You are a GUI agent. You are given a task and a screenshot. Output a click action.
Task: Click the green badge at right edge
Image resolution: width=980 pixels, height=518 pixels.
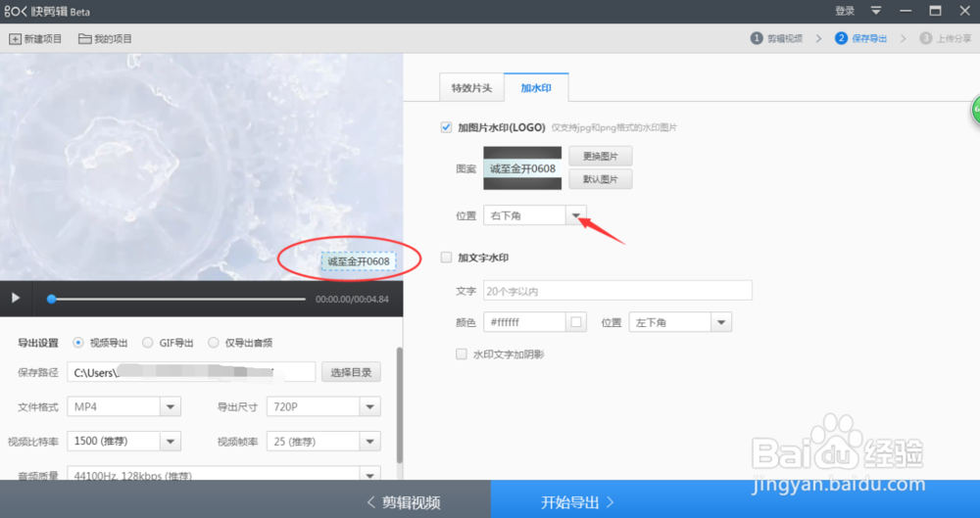click(975, 111)
